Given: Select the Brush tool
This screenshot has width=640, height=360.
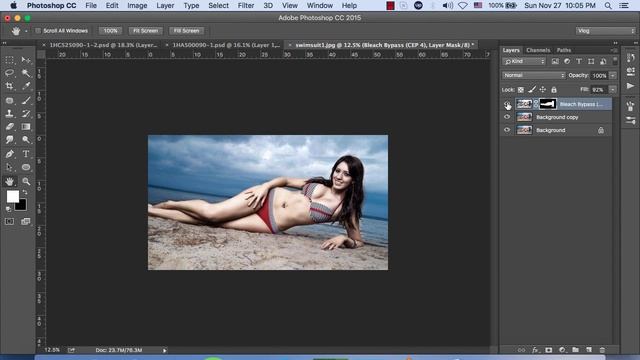Looking at the screenshot, I should tap(26, 100).
